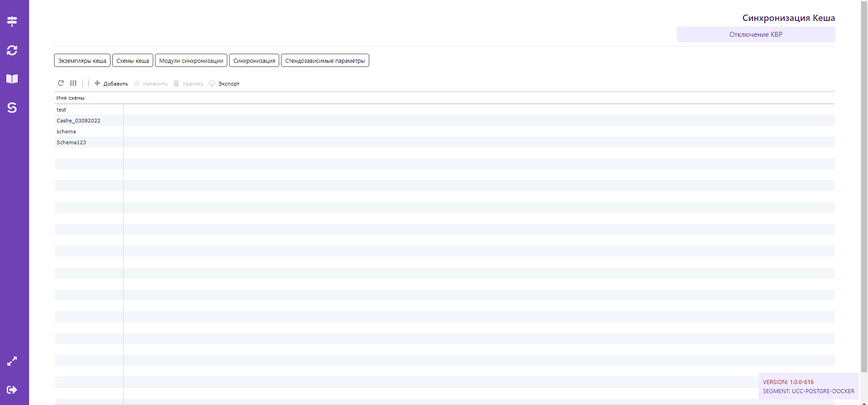Toggle fullscreen with the expand arrows icon
The width and height of the screenshot is (868, 405).
click(12, 361)
